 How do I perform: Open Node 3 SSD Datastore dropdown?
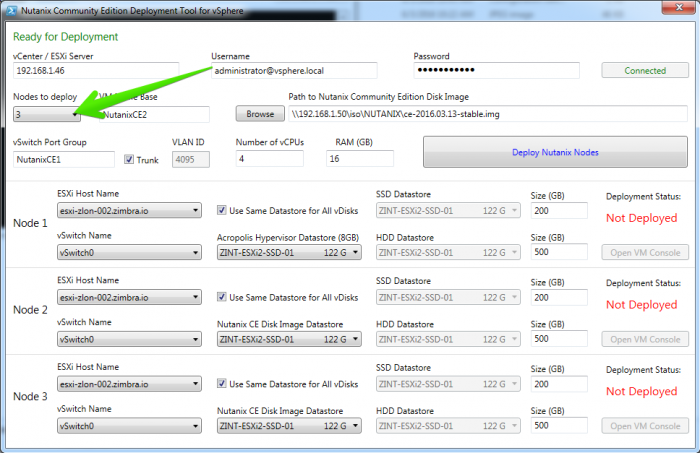click(x=448, y=384)
